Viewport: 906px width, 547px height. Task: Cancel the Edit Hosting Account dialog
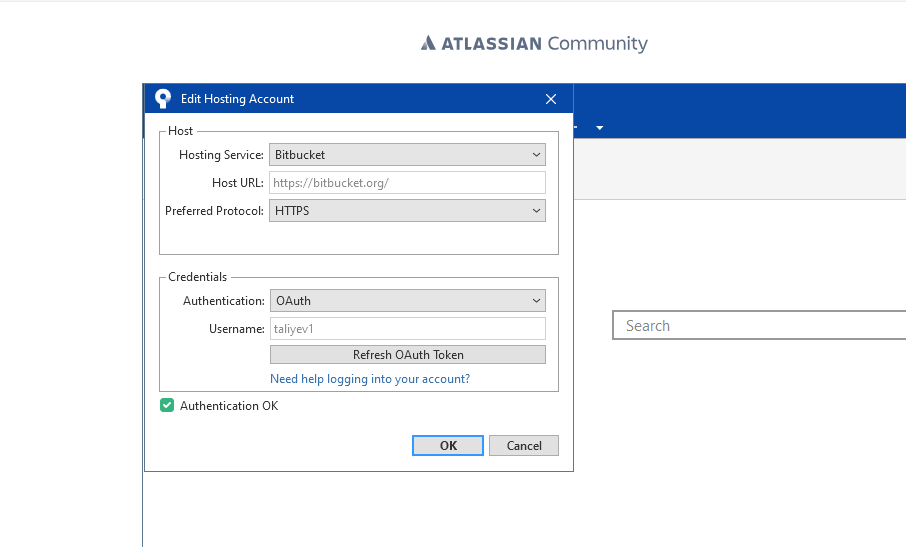[524, 445]
